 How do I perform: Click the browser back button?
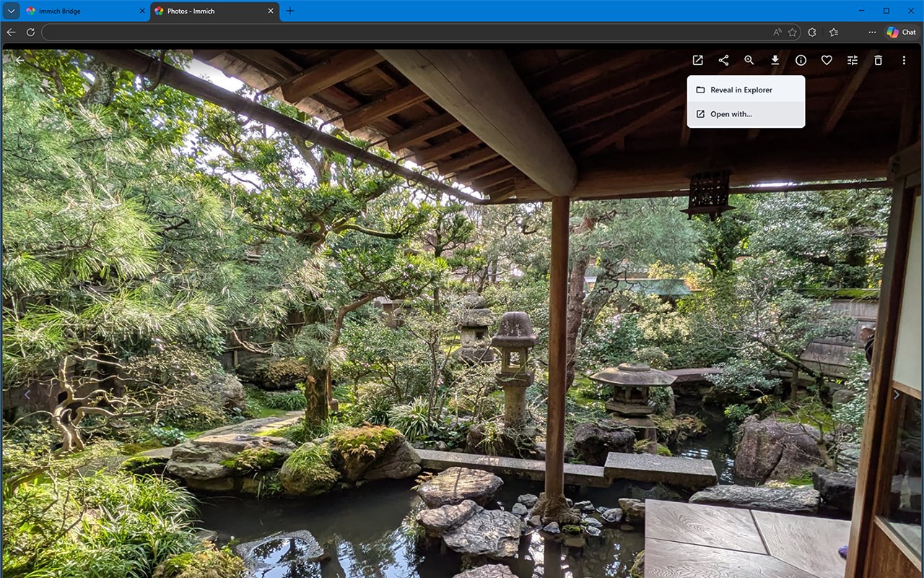(11, 32)
